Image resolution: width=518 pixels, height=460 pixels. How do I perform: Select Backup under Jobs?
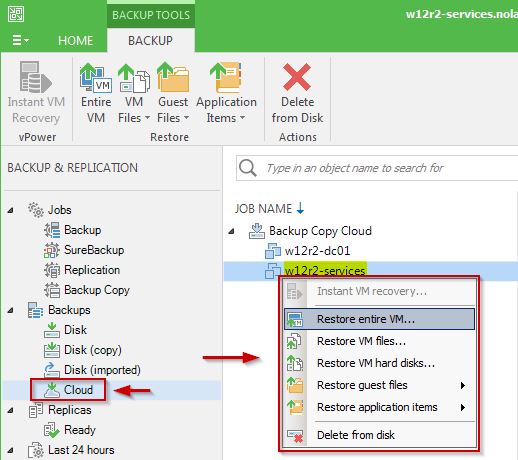82,230
